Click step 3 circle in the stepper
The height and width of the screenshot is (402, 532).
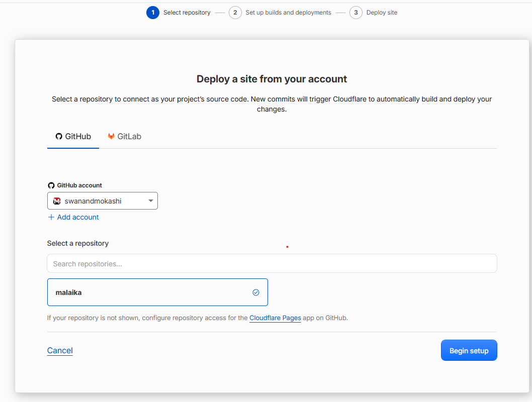click(356, 13)
